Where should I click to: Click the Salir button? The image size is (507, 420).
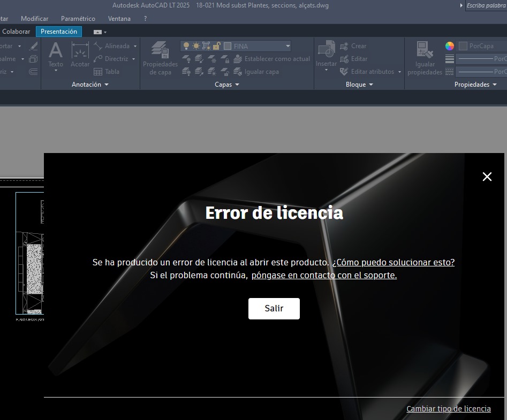tap(274, 308)
